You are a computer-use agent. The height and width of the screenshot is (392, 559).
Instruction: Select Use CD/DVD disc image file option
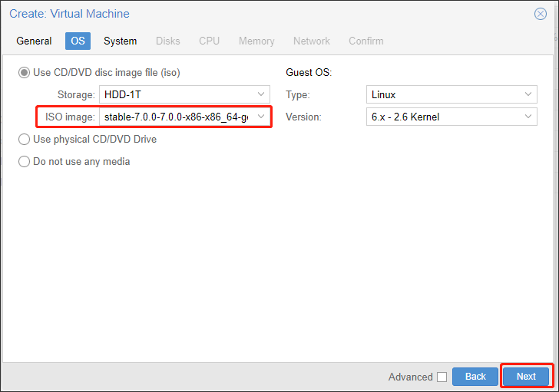point(24,73)
